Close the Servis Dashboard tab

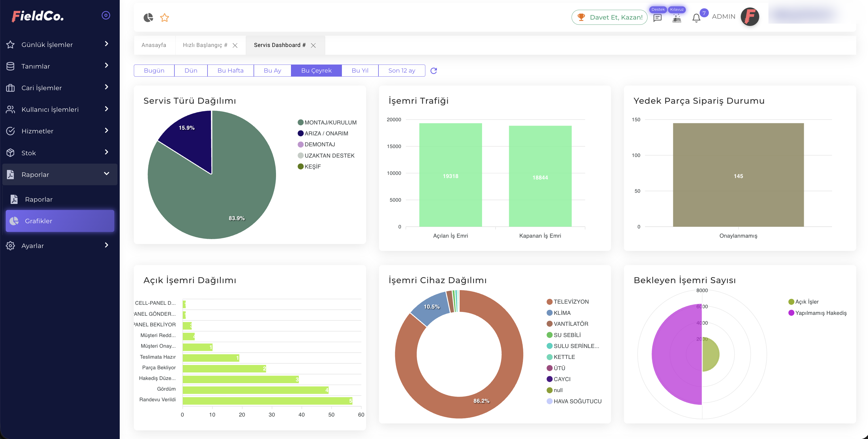click(x=313, y=45)
